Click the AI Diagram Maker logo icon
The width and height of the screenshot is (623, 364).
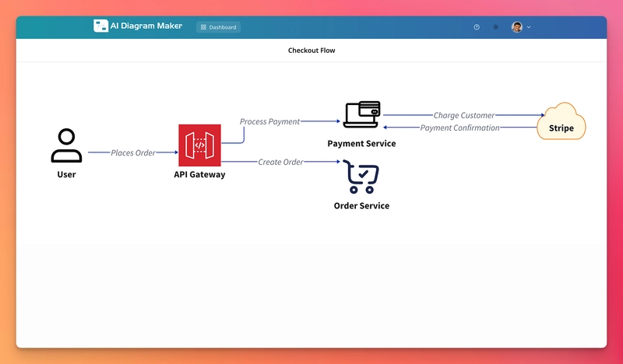click(100, 26)
